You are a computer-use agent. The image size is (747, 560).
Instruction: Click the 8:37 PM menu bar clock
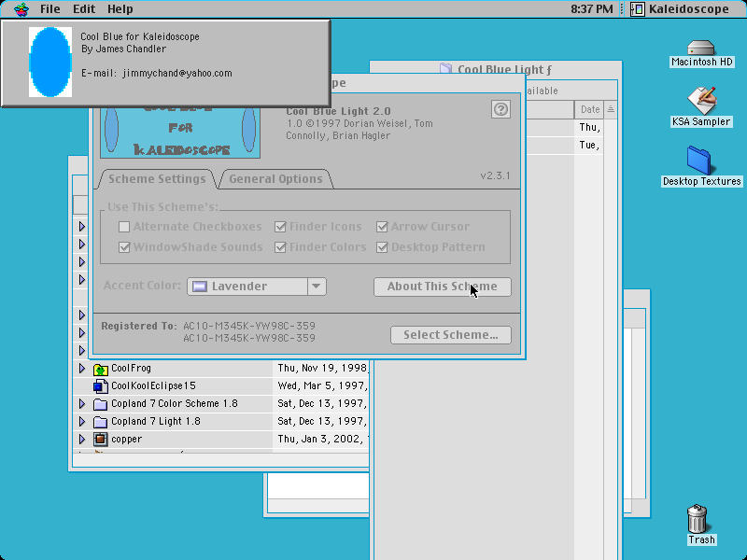coord(592,9)
